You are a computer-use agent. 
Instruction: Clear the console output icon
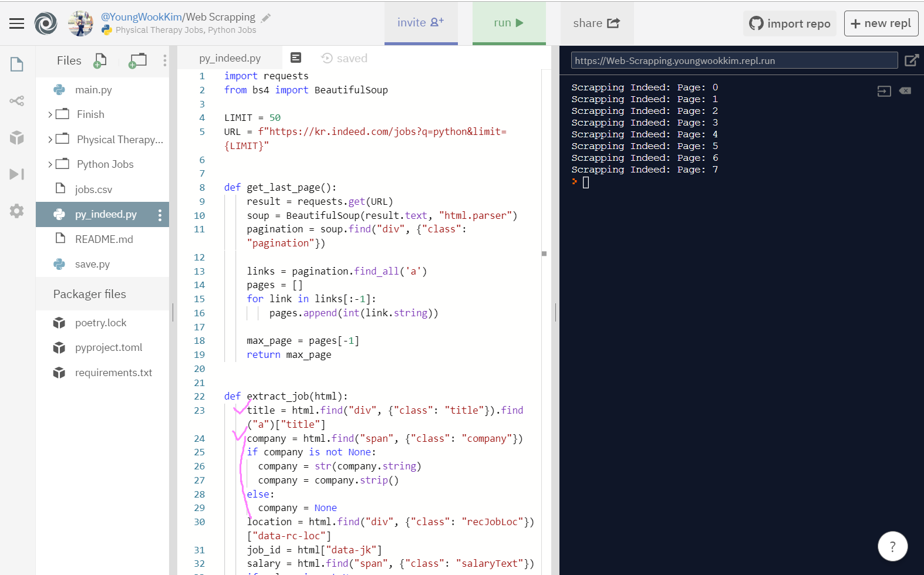point(905,91)
